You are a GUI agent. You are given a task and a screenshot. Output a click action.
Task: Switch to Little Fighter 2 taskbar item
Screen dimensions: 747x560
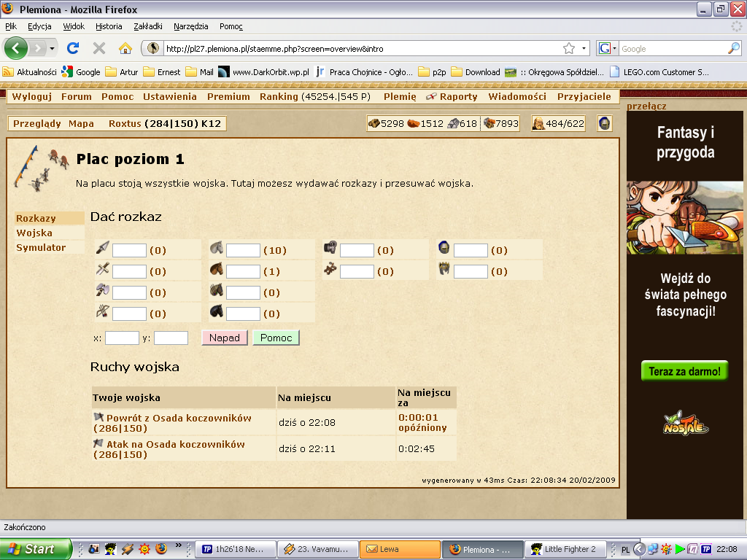(565, 549)
